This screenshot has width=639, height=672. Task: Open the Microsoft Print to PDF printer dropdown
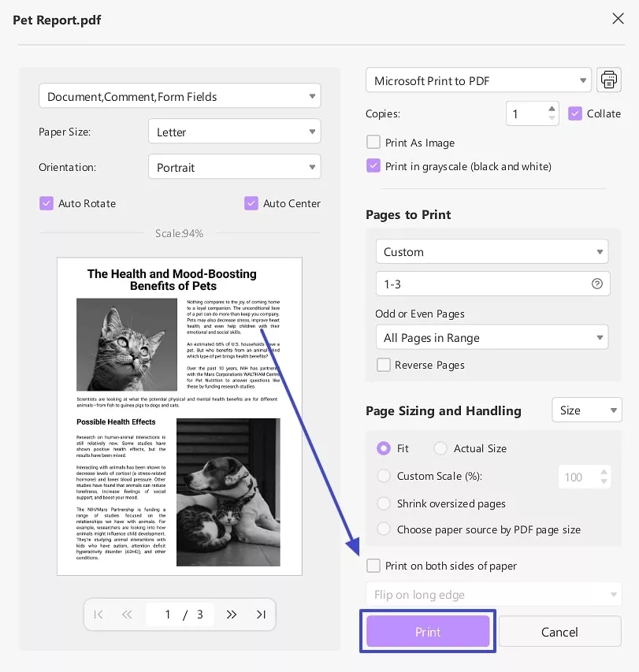[x=478, y=80]
